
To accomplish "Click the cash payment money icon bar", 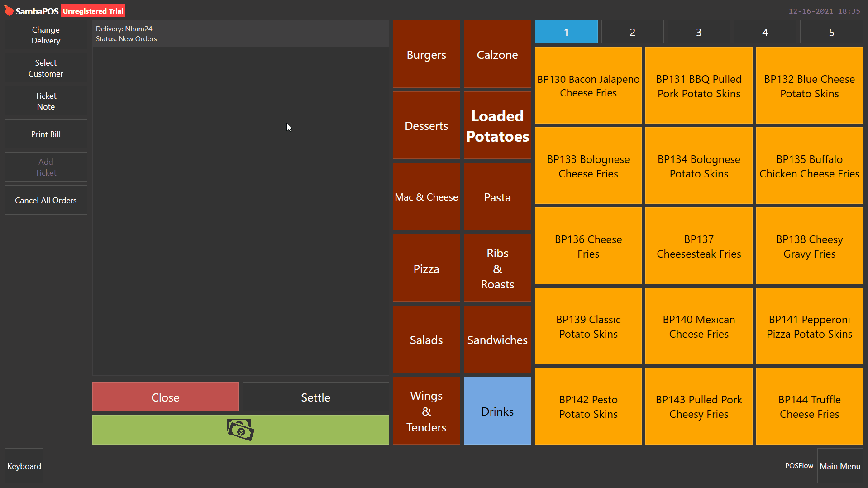I will tap(240, 430).
